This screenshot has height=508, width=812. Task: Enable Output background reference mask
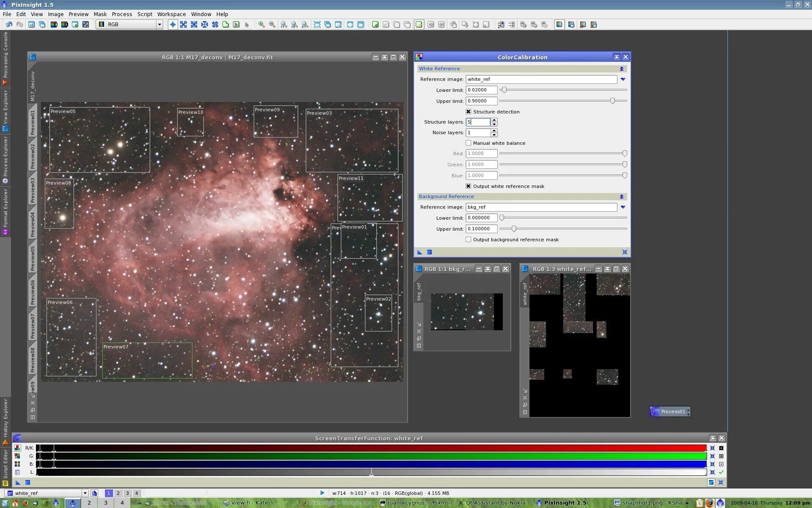468,240
